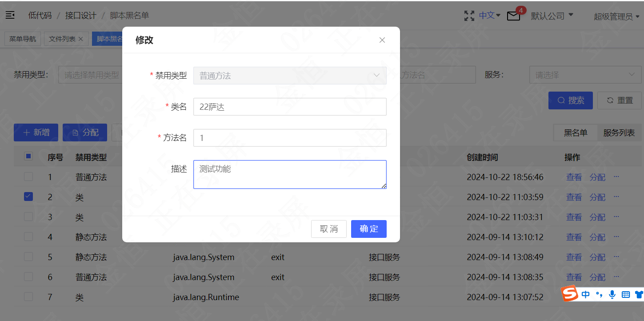Open the 默认公司 company dropdown
644x321 pixels.
(552, 16)
